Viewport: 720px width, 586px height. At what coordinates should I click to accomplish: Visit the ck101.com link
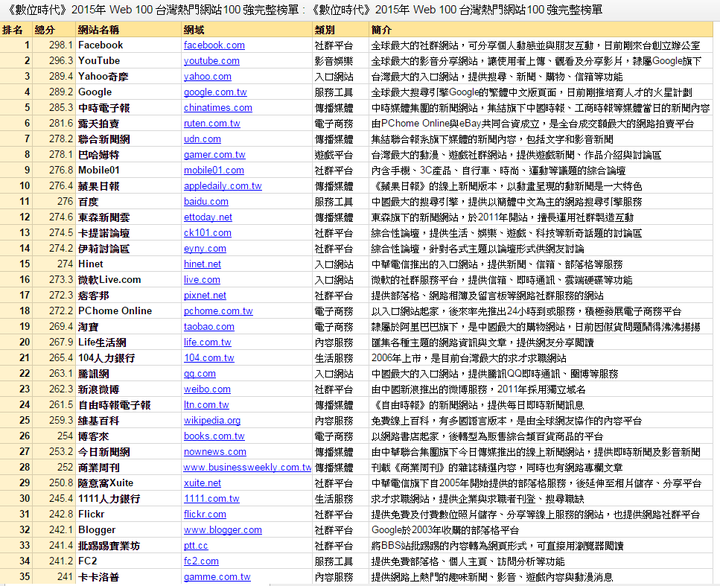[207, 233]
